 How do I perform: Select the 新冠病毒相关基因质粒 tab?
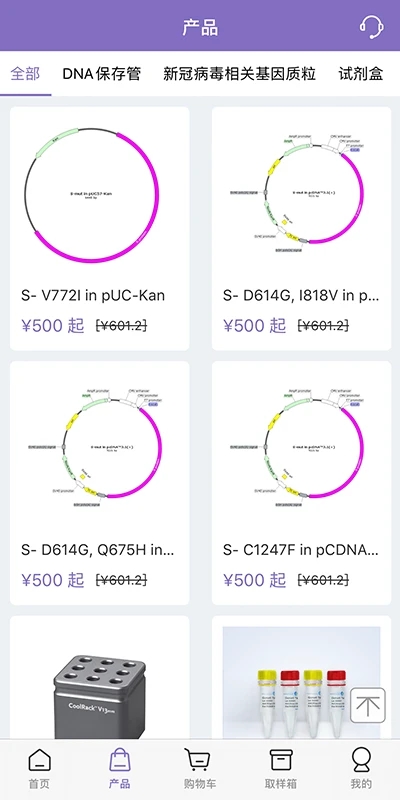(239, 74)
